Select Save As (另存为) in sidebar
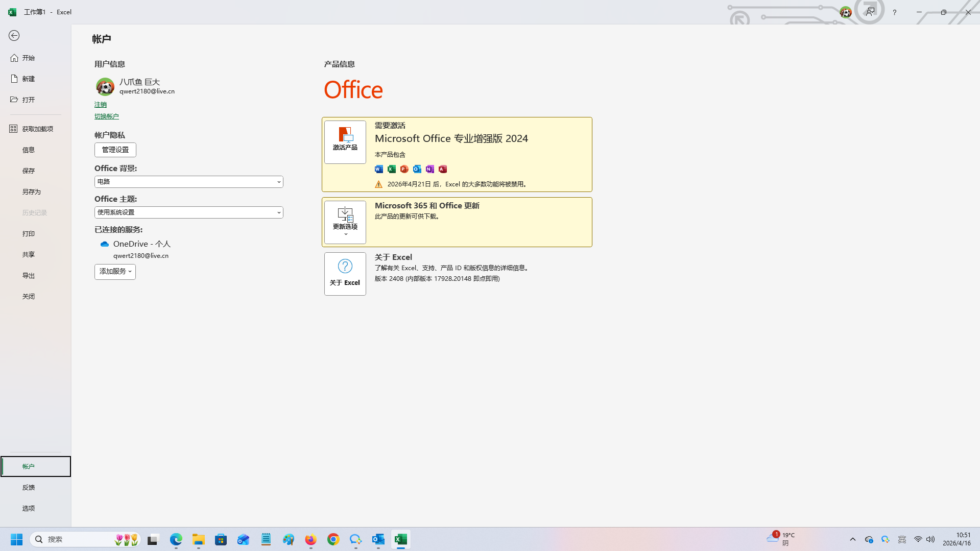Image resolution: width=980 pixels, height=551 pixels. (x=31, y=192)
